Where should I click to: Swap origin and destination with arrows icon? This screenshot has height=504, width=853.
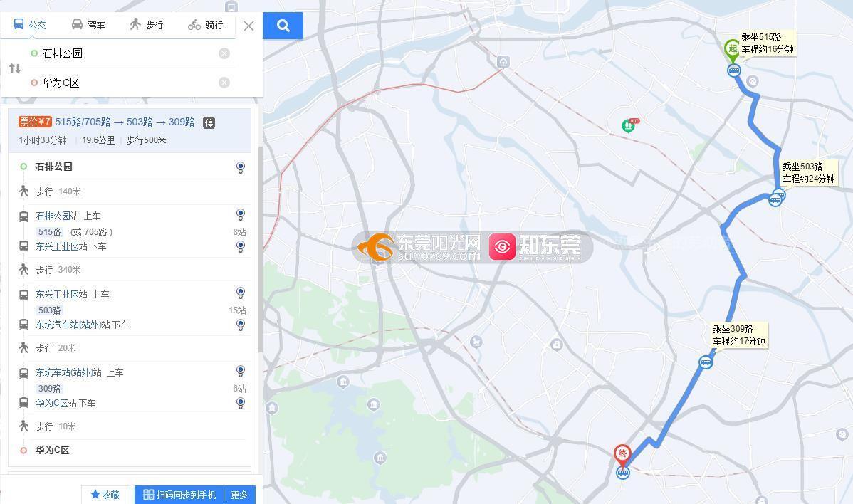[15, 68]
